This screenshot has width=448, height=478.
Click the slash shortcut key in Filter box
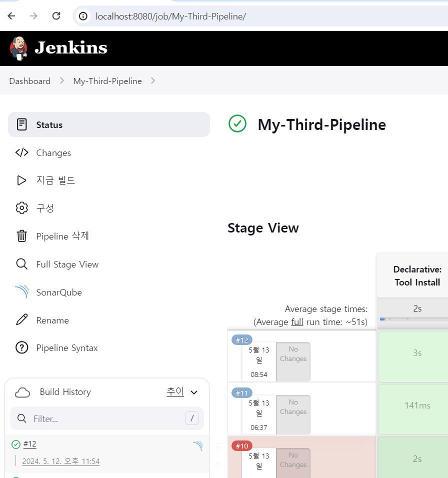click(192, 418)
